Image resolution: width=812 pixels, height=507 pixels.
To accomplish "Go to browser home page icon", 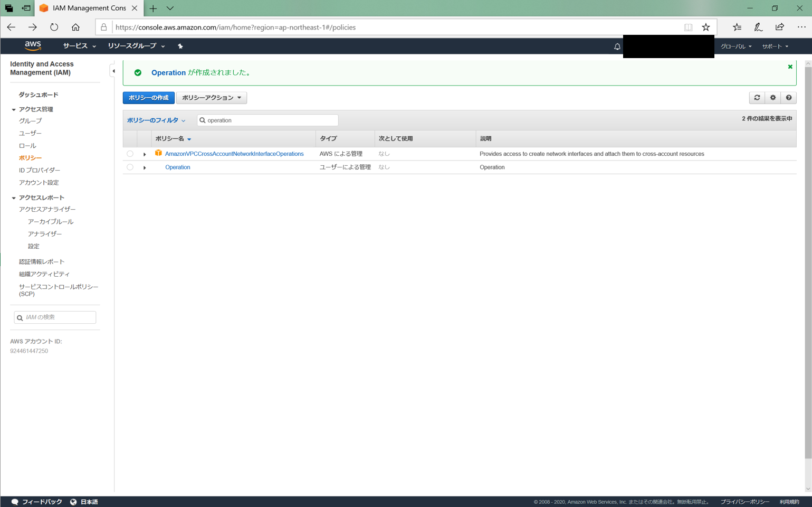I will [x=75, y=27].
